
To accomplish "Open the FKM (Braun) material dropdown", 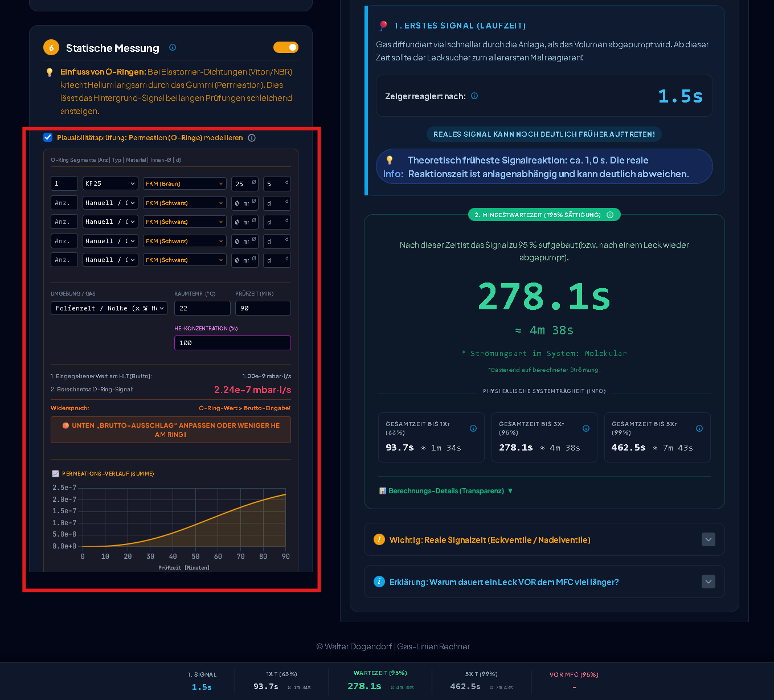I will tap(185, 183).
